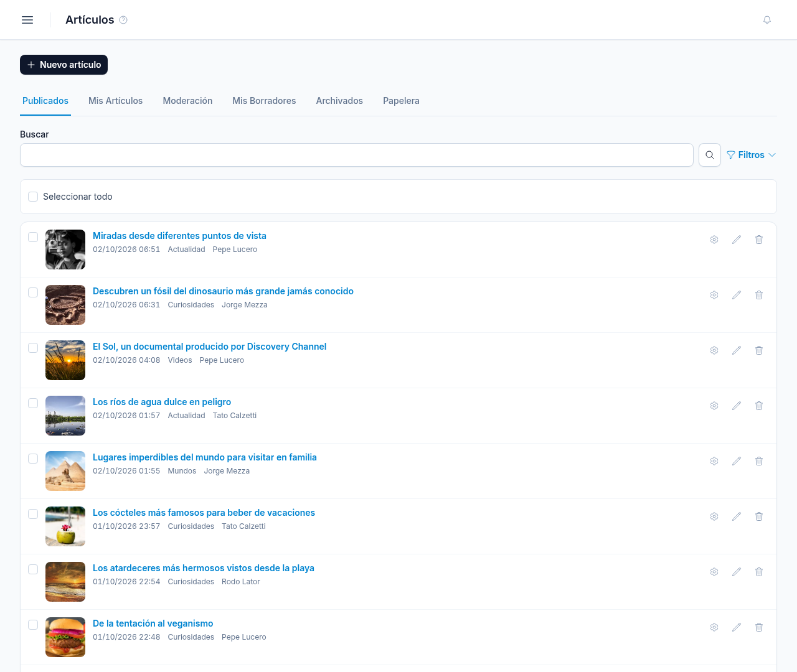Open settings for 'De la tentación al veganismo'
The height and width of the screenshot is (672, 797).
714,627
